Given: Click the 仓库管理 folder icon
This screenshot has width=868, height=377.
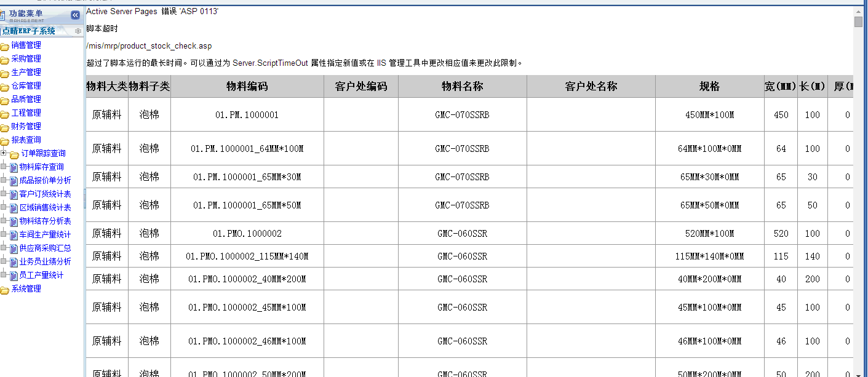Looking at the screenshot, I should 5,86.
